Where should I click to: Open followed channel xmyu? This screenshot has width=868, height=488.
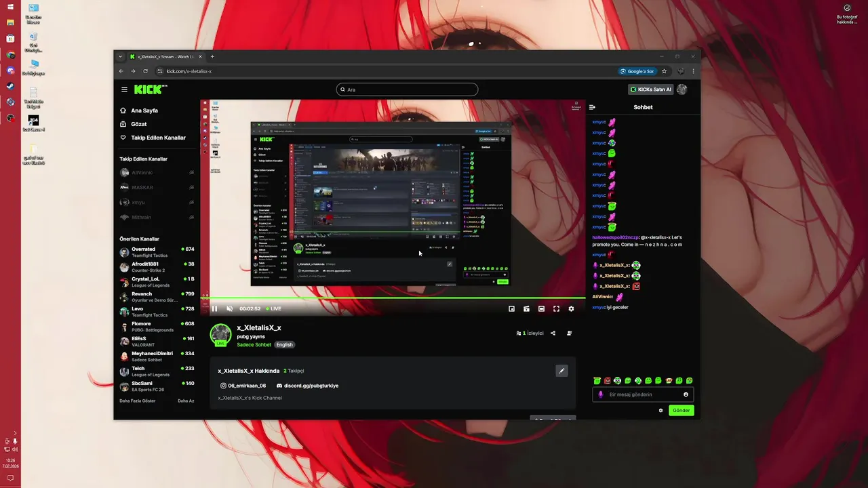click(x=157, y=202)
